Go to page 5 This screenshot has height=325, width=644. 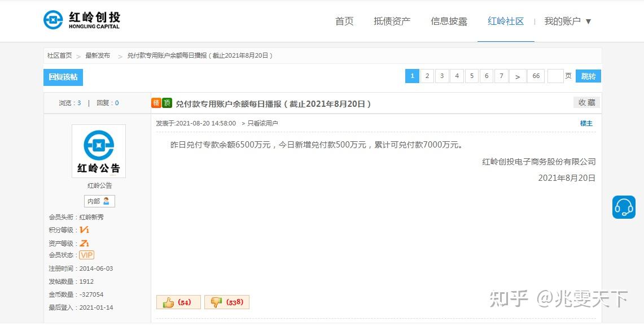(471, 76)
